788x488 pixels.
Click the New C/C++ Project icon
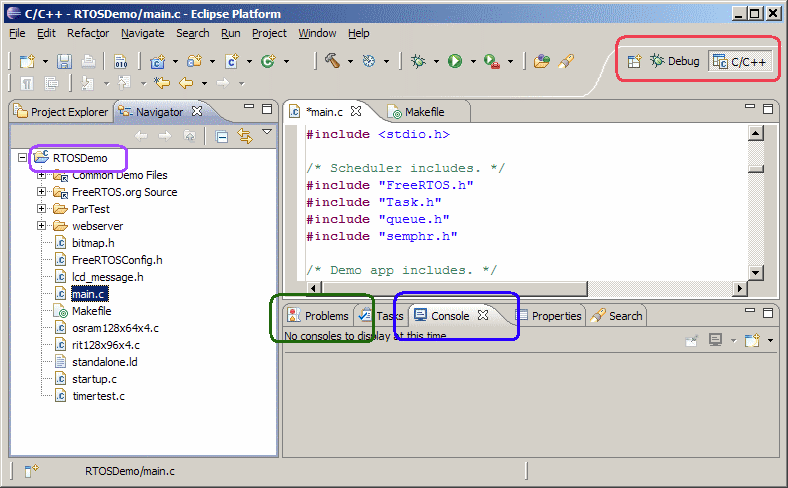158,61
